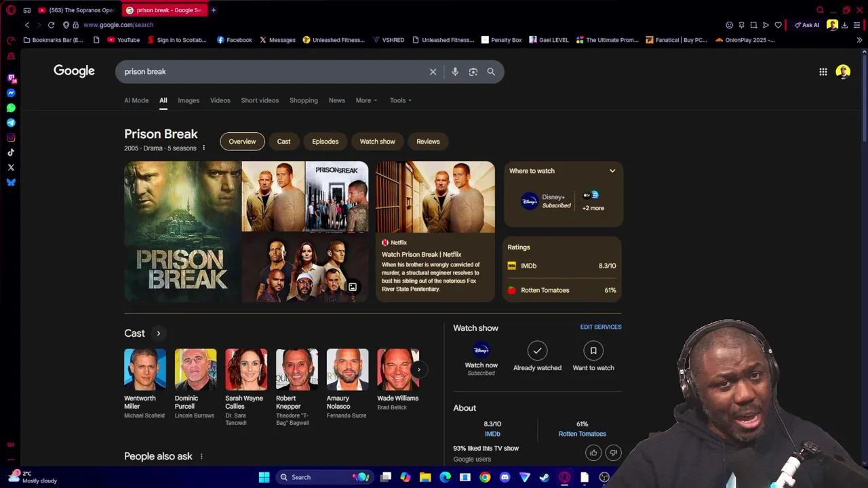This screenshot has height=488, width=868.
Task: Open TikTok in the Opera sidebar
Action: [x=11, y=152]
